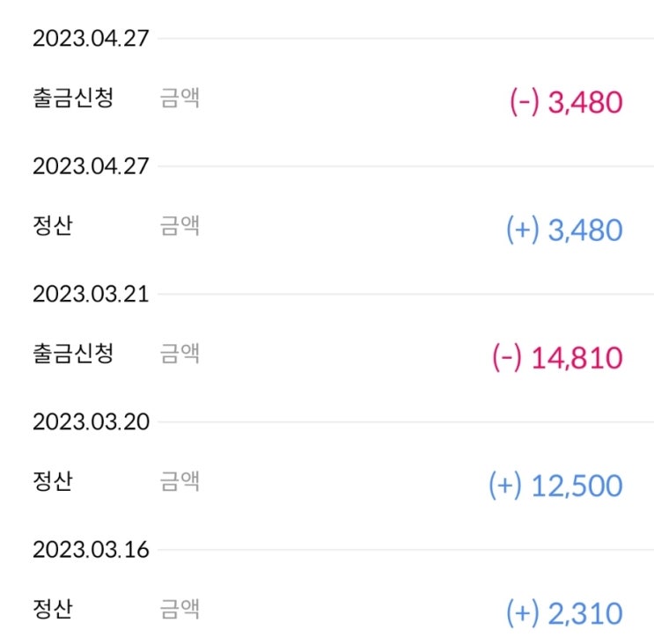Screen dimensions: 654x644
Task: Click the 2023.04.27 date above the 출금신청 row
Action: pos(91,39)
